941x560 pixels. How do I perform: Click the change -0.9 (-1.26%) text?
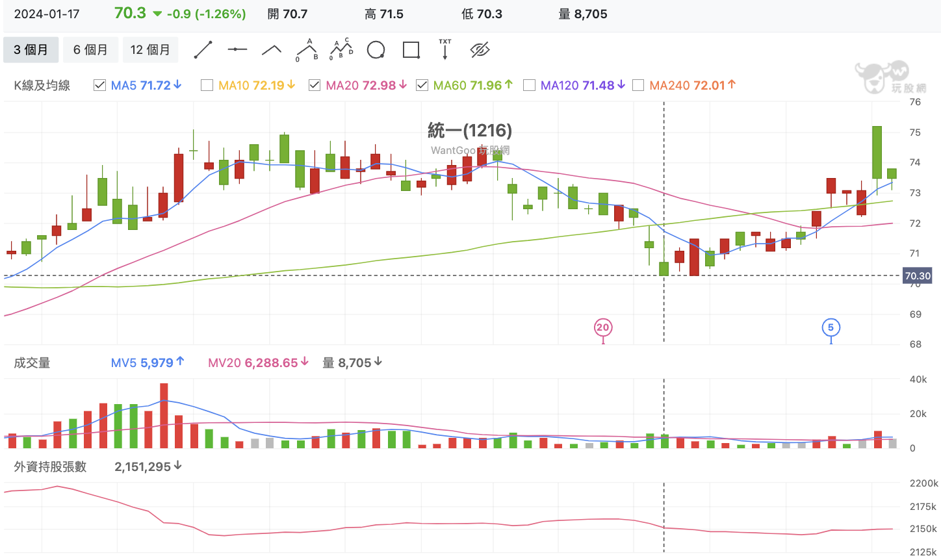(x=207, y=14)
